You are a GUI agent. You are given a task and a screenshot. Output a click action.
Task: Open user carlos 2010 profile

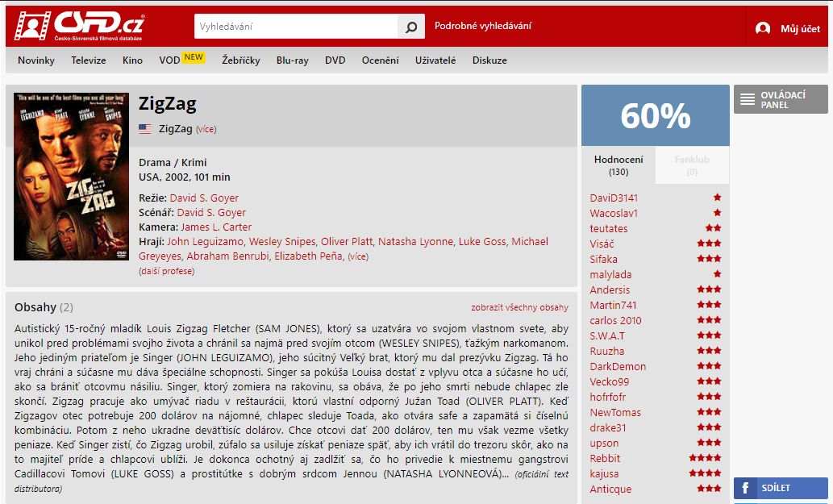pos(616,320)
